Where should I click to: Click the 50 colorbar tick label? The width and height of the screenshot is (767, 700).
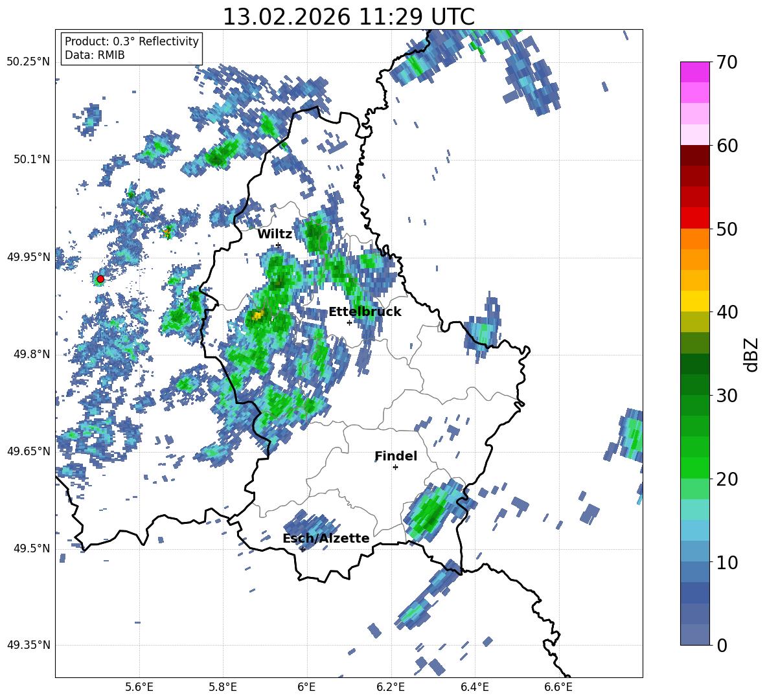click(727, 229)
